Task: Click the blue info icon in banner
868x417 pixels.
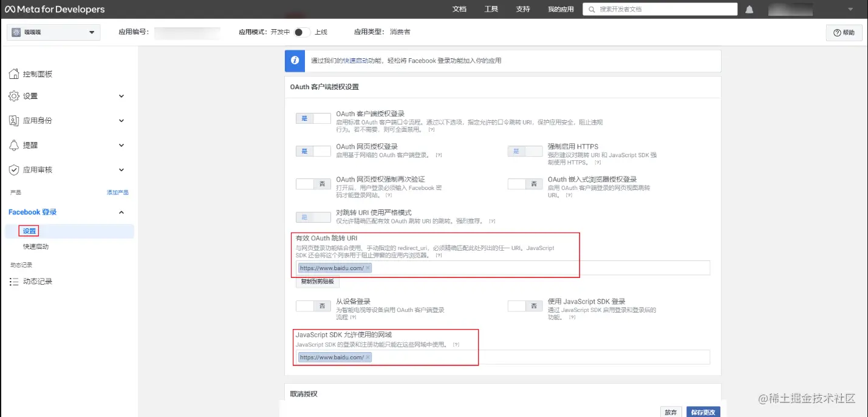Action: pos(295,61)
